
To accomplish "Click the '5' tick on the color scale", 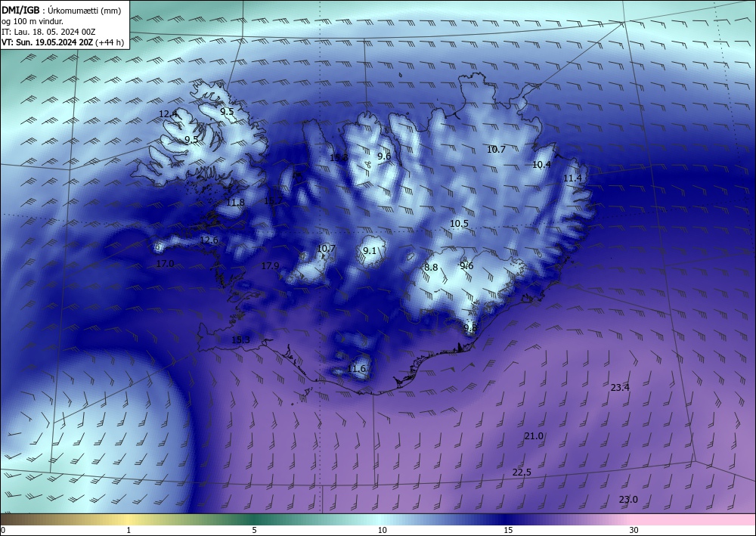I will coord(254,530).
